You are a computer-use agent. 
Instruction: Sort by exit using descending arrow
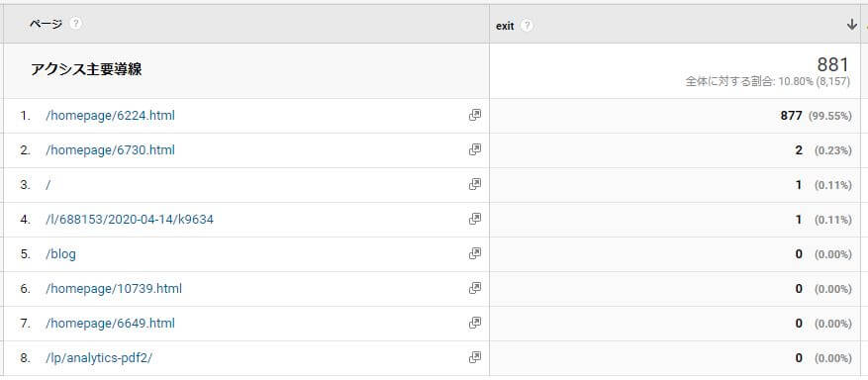pyautogui.click(x=852, y=26)
